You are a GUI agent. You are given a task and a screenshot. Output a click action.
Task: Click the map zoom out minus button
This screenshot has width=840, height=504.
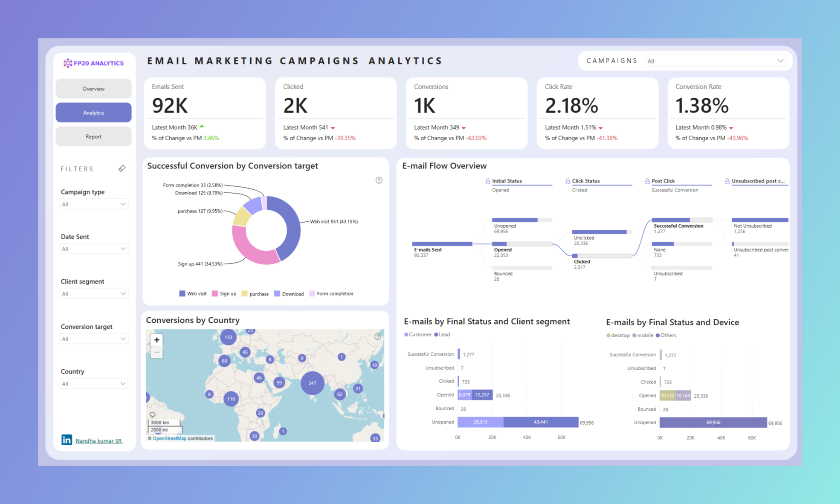pyautogui.click(x=156, y=352)
